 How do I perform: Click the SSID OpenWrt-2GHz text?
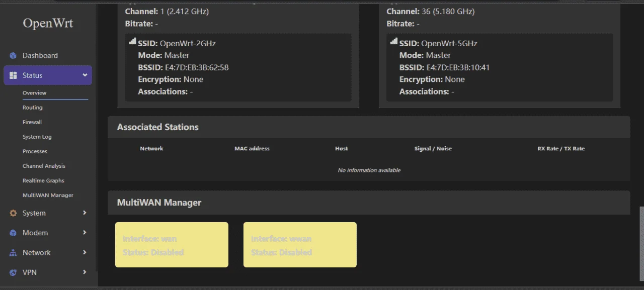pos(177,43)
